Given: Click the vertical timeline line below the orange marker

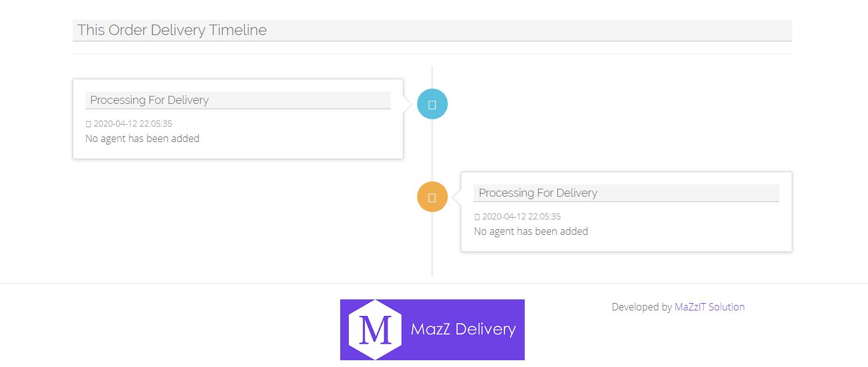Looking at the screenshot, I should (432, 246).
